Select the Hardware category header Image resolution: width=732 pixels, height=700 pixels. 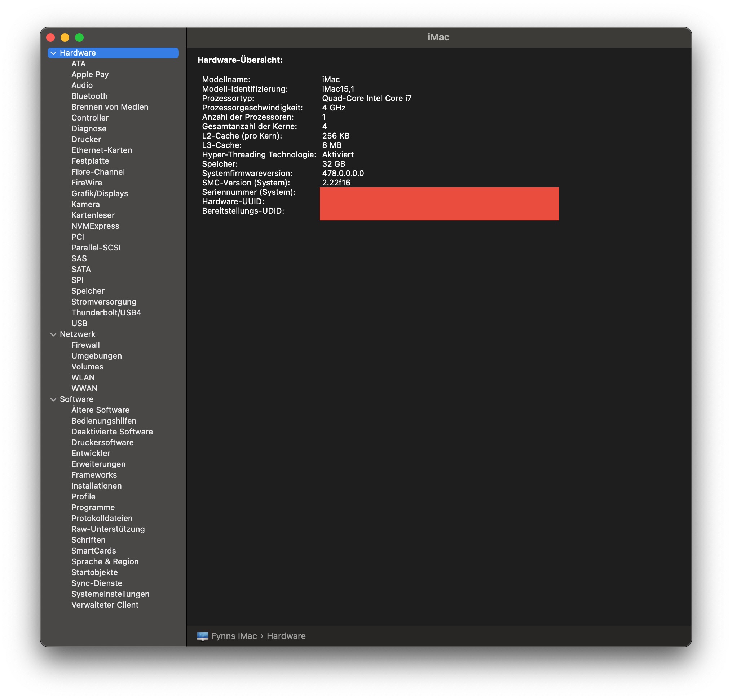click(x=78, y=53)
